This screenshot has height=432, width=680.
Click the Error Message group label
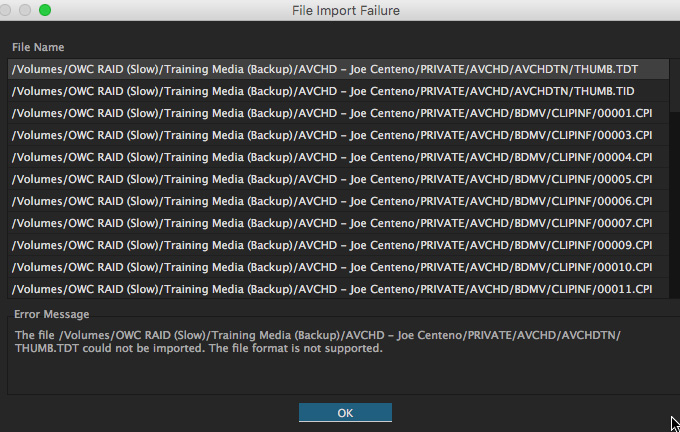pyautogui.click(x=52, y=314)
